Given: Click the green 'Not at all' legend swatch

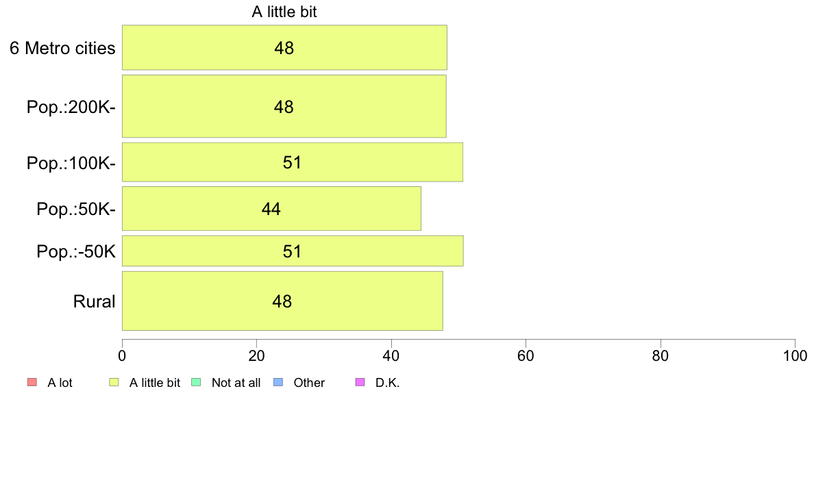Looking at the screenshot, I should 196,383.
